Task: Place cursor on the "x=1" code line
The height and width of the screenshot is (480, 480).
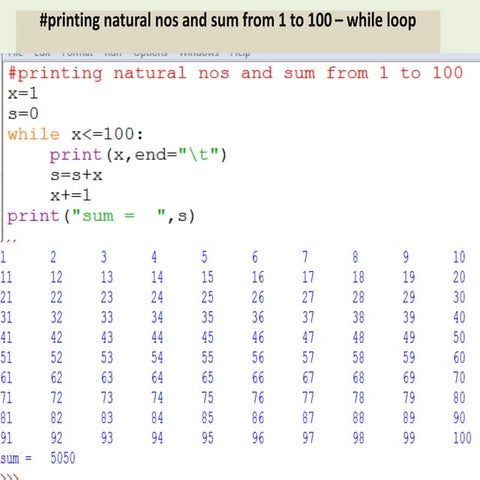Action: click(23, 94)
